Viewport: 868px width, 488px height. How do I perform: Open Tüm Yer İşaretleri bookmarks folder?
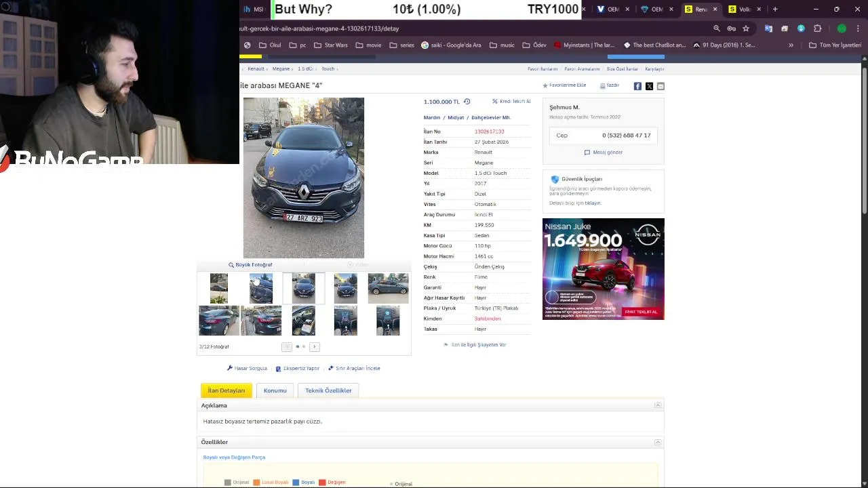click(835, 45)
